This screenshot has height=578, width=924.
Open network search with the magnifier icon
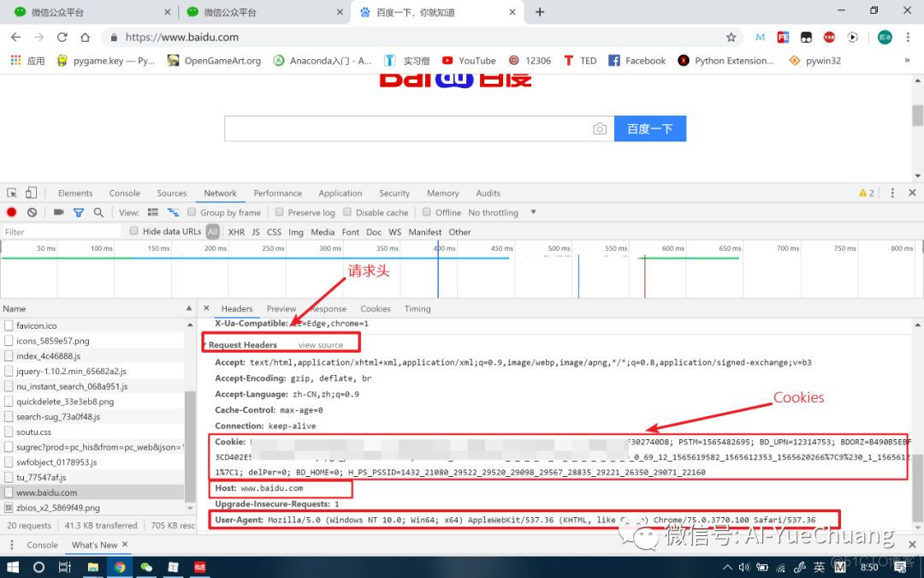point(98,212)
